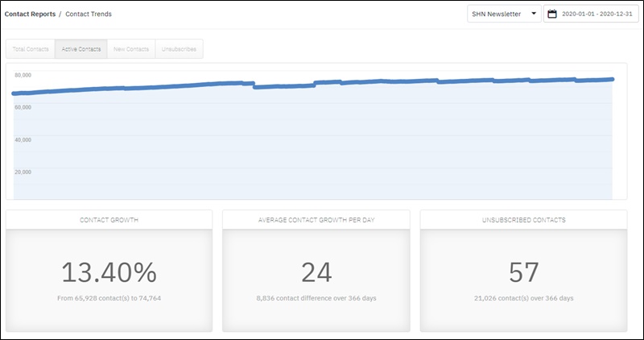The image size is (644, 340).
Task: Switch to the Total Contacts tab
Action: [x=31, y=49]
